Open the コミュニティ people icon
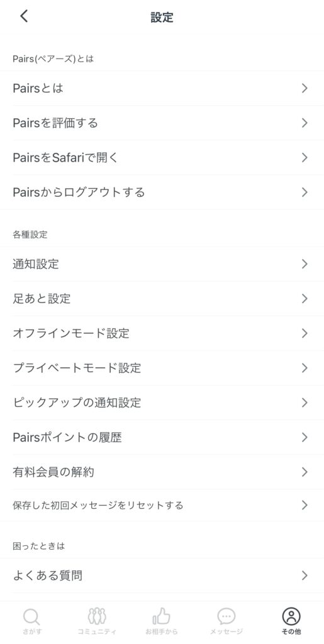Viewport: 324px width, 644px height. [97, 616]
